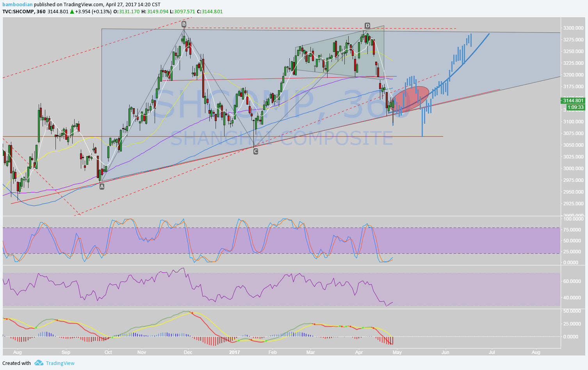Screen dimensions: 588x370
Task: Select the 'Created with' footer text
Action: tap(17, 363)
